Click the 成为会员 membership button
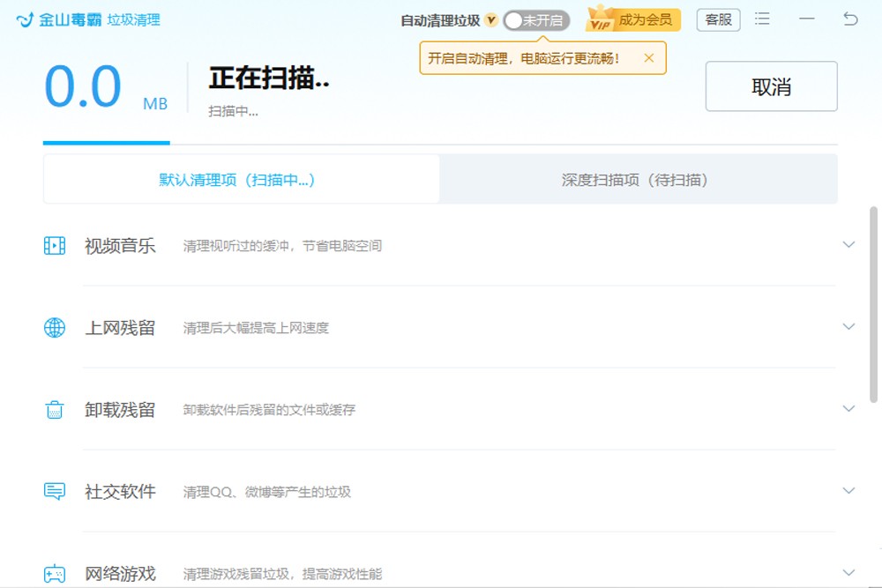 647,19
